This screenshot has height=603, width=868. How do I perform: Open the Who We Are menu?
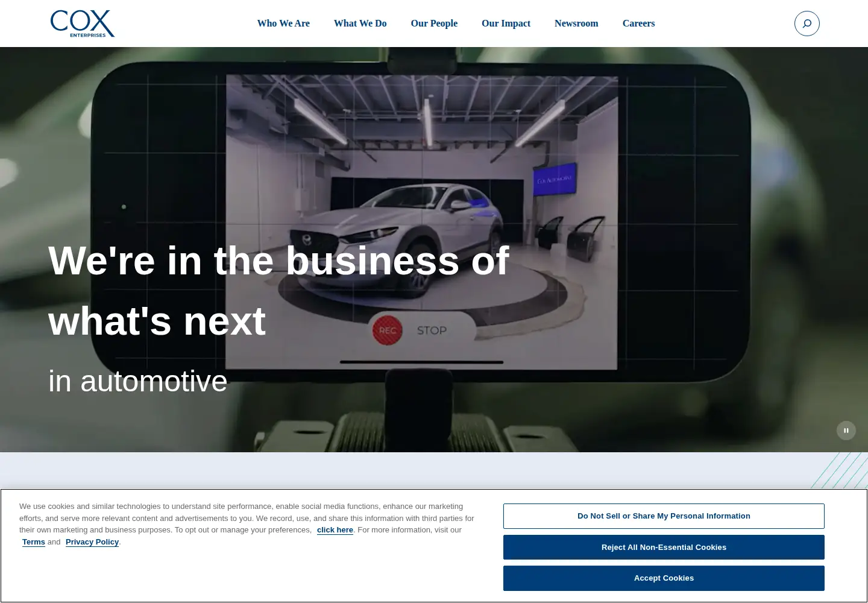(x=283, y=24)
